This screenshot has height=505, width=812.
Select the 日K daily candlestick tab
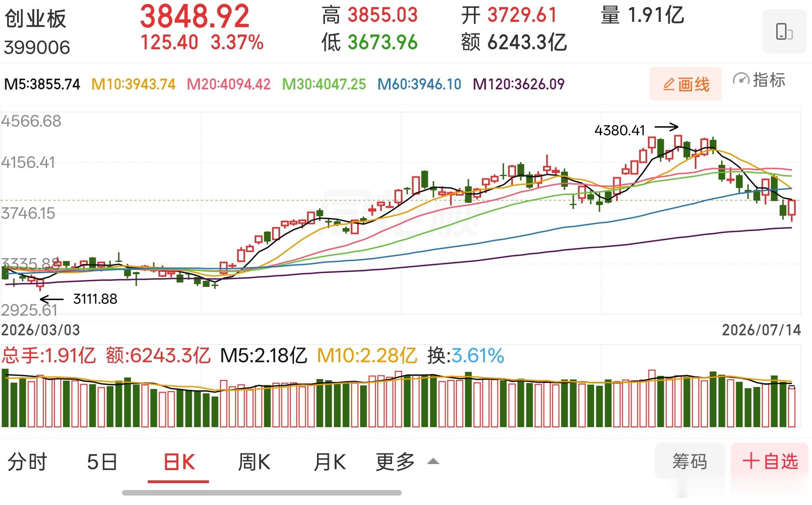click(x=179, y=462)
